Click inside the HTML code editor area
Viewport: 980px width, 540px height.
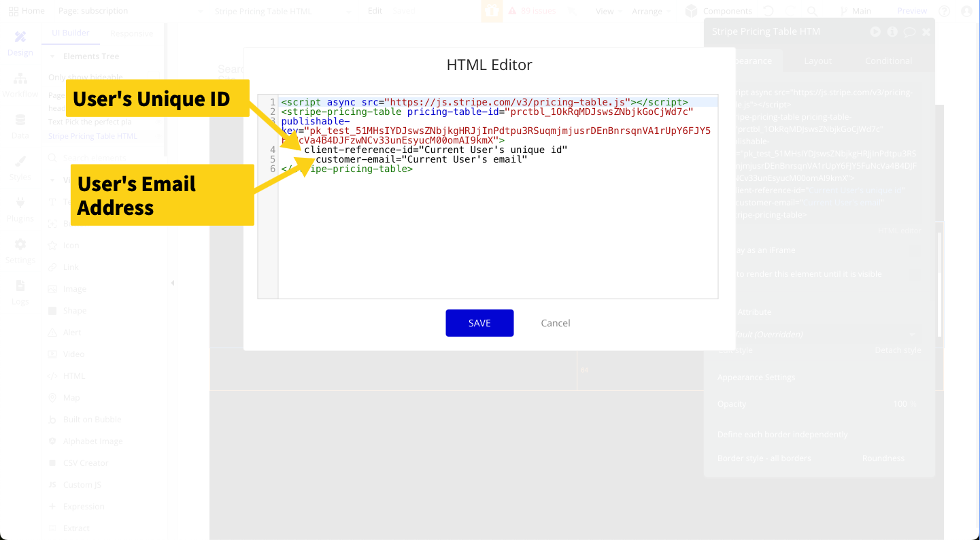pyautogui.click(x=496, y=231)
